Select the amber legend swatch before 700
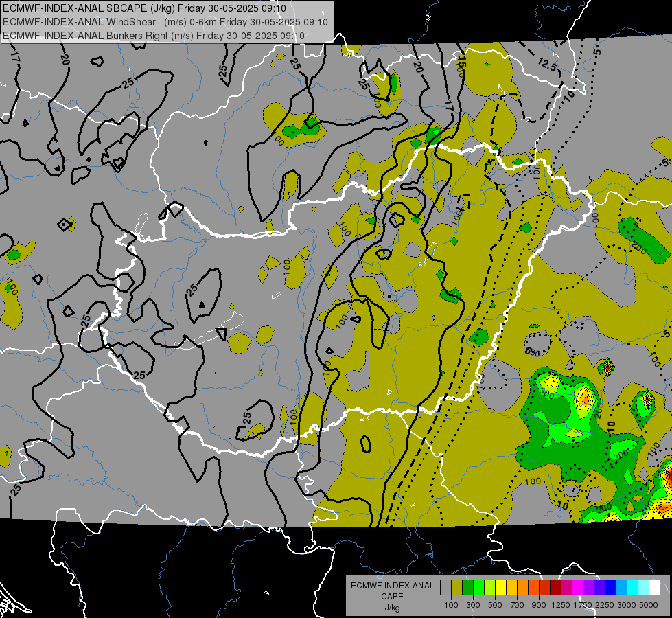The width and height of the screenshot is (672, 618). tap(511, 587)
